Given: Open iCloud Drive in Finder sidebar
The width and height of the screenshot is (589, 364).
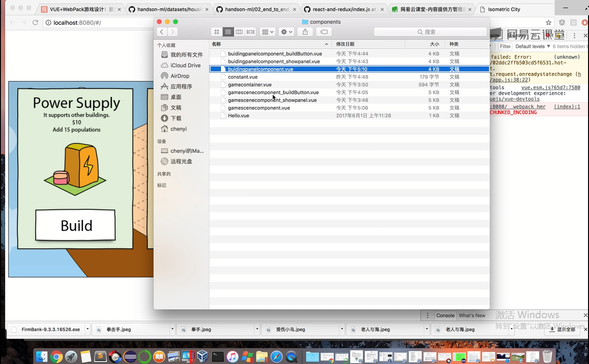Looking at the screenshot, I should [181, 65].
